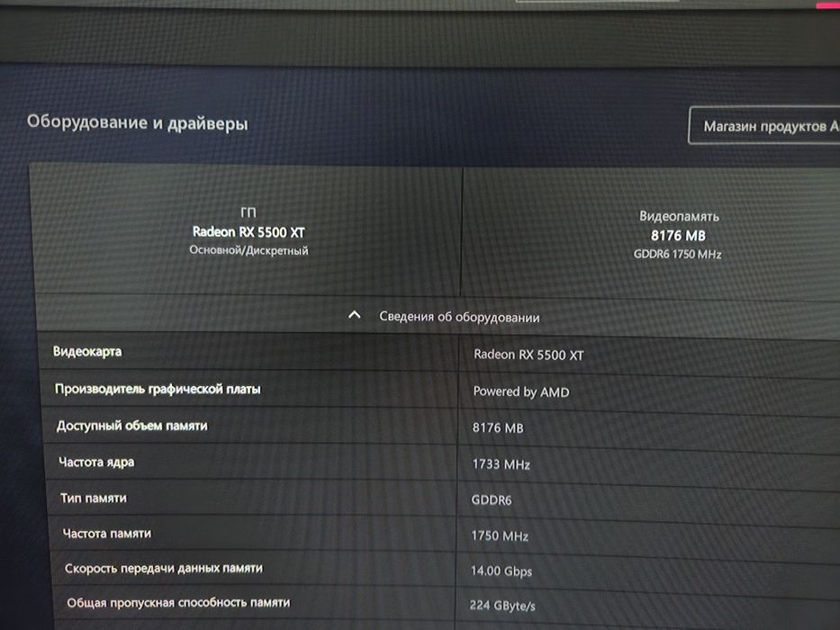Click the Видеокарта row label
Image resolution: width=840 pixels, height=630 pixels.
(x=87, y=352)
